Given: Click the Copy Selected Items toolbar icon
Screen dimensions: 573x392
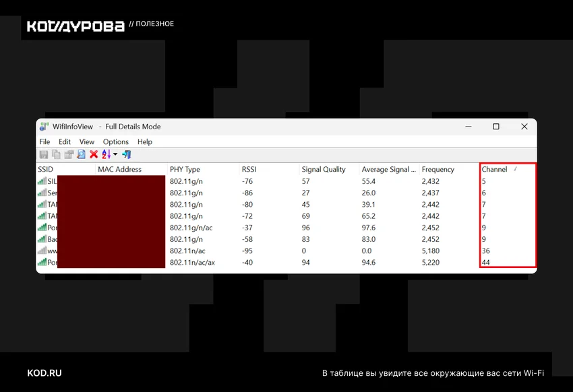Looking at the screenshot, I should coord(56,154).
